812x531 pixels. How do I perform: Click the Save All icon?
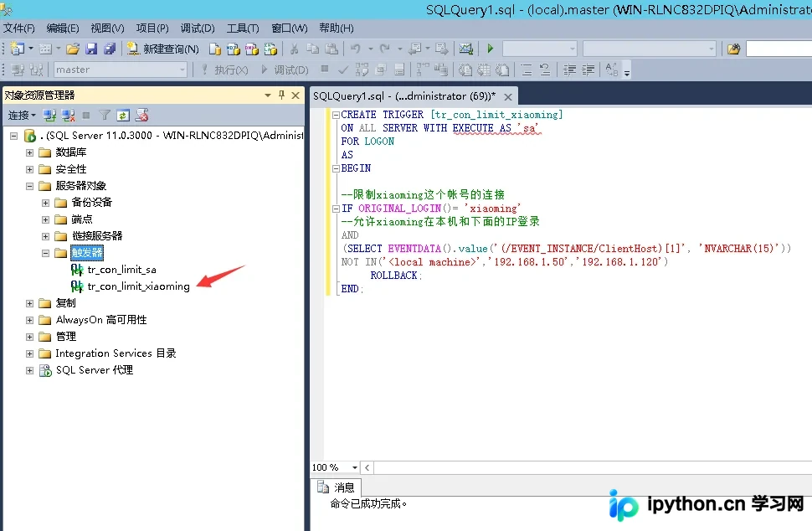click(110, 49)
